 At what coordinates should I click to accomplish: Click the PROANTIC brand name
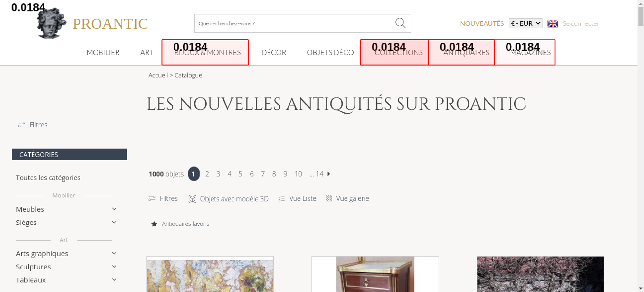pyautogui.click(x=110, y=24)
